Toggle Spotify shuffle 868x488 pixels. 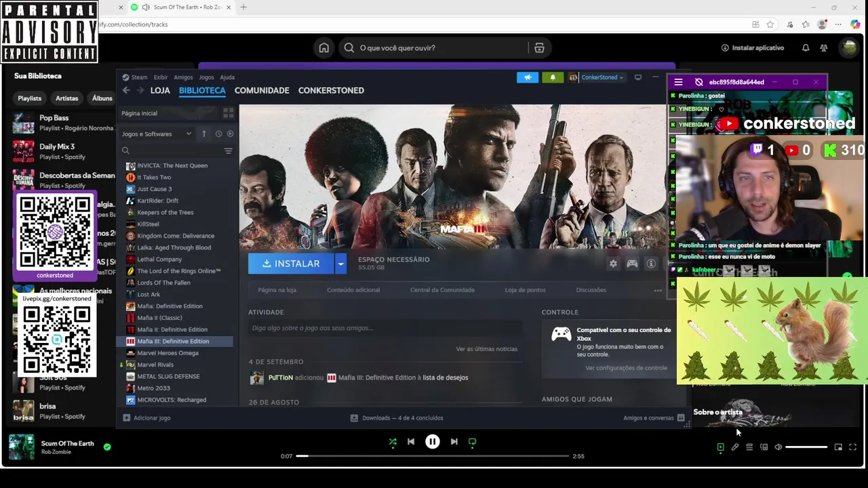pos(393,442)
